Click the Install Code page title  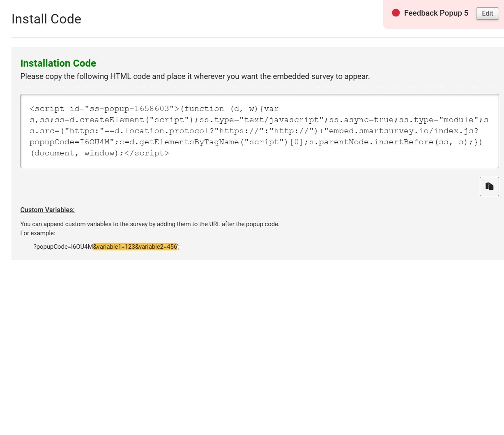[x=46, y=19]
